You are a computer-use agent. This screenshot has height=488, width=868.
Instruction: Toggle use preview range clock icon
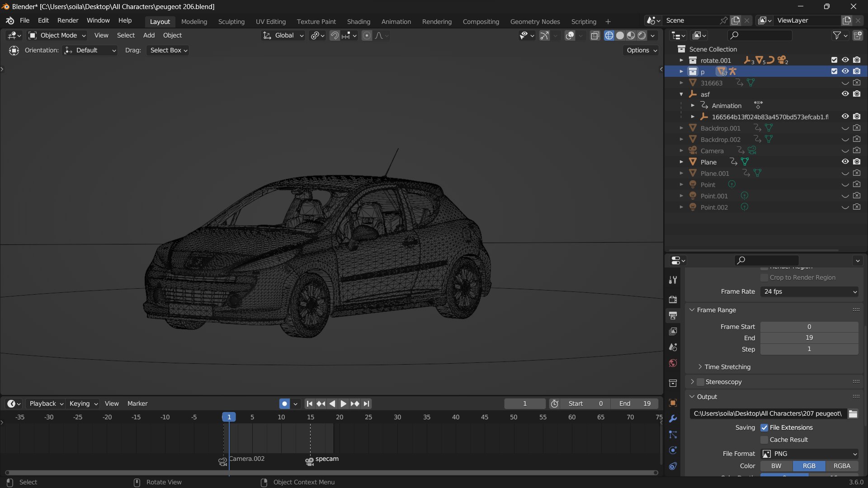pyautogui.click(x=555, y=404)
